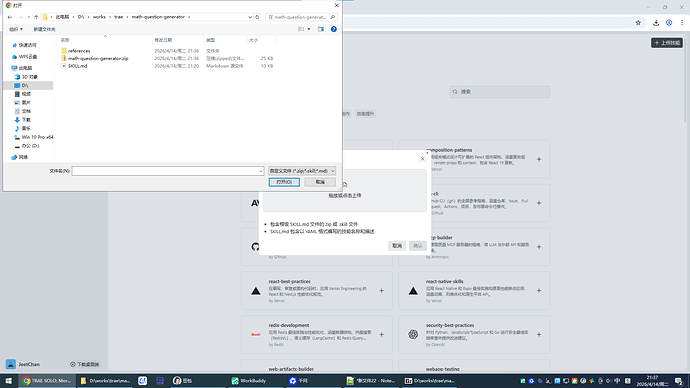Close the upload skill modal
The height and width of the screenshot is (388, 690).
[x=422, y=159]
